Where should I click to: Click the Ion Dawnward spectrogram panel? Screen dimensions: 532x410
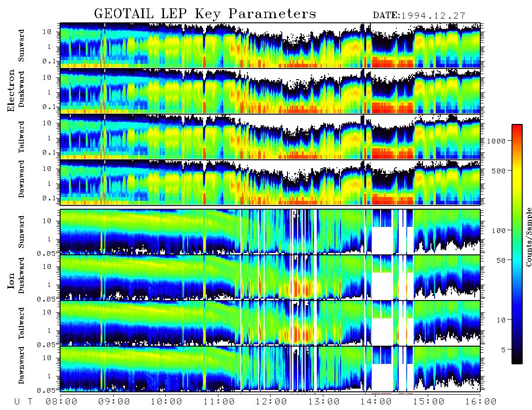click(270, 369)
